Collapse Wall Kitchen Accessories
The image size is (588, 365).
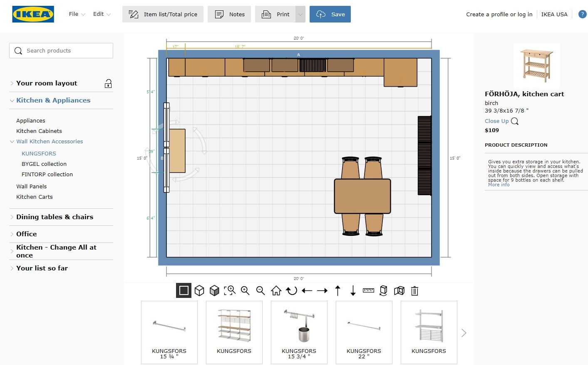point(50,141)
